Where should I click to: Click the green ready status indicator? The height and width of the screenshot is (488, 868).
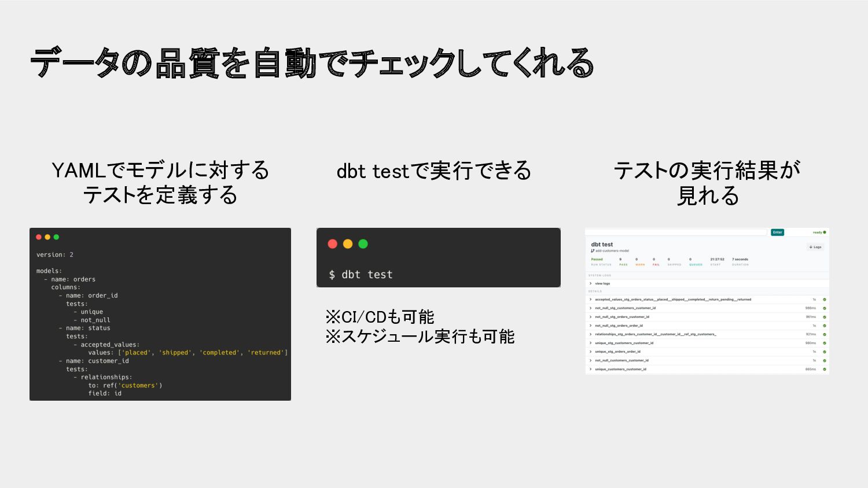[x=819, y=232]
